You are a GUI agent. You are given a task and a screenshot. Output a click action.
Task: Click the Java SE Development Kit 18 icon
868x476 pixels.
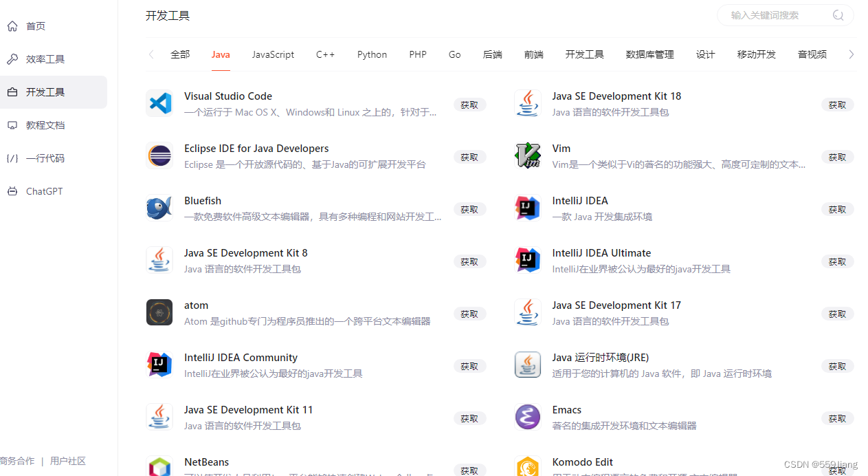[x=528, y=104]
